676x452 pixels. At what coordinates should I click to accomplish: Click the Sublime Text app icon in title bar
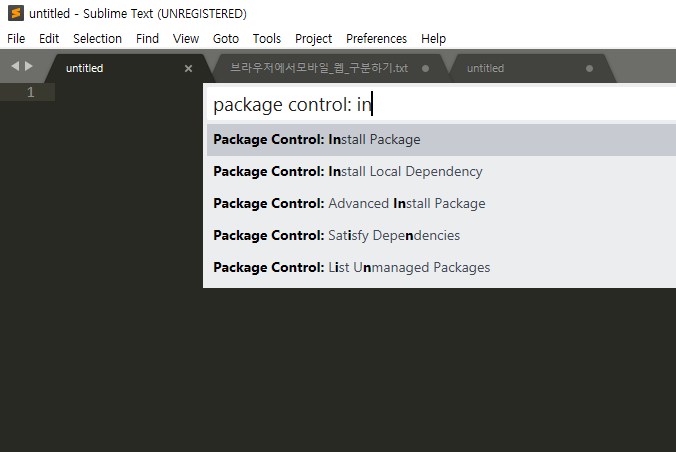point(14,13)
